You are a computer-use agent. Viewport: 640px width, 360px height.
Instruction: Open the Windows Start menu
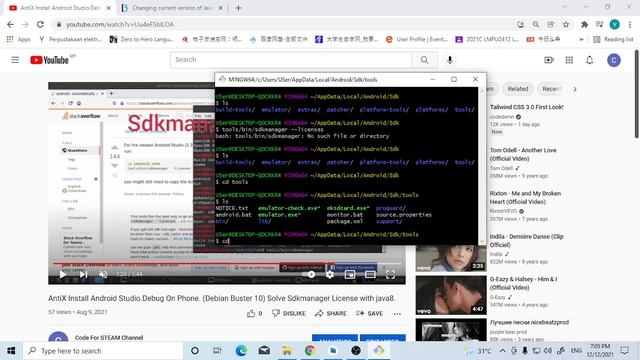coord(11,351)
